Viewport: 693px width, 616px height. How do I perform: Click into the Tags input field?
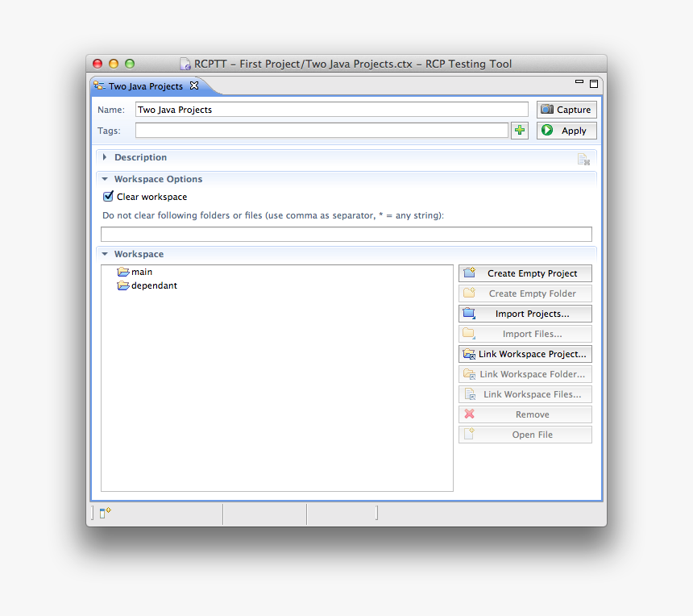pos(321,131)
